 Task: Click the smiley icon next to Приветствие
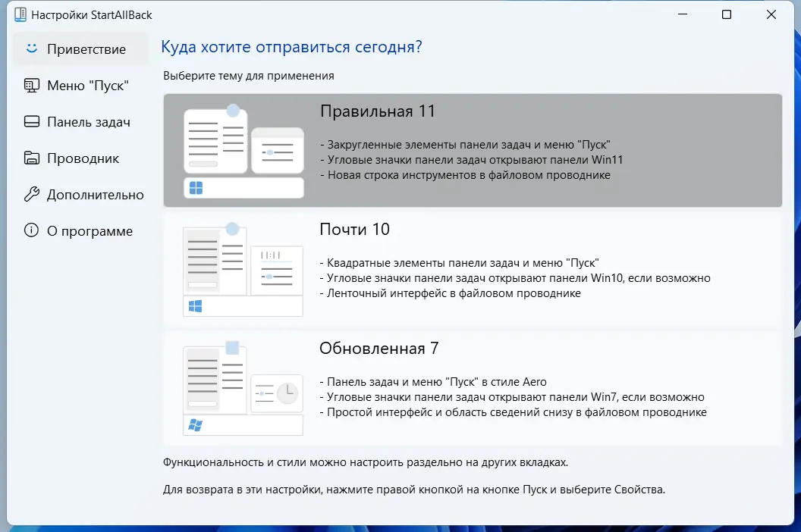click(32, 49)
